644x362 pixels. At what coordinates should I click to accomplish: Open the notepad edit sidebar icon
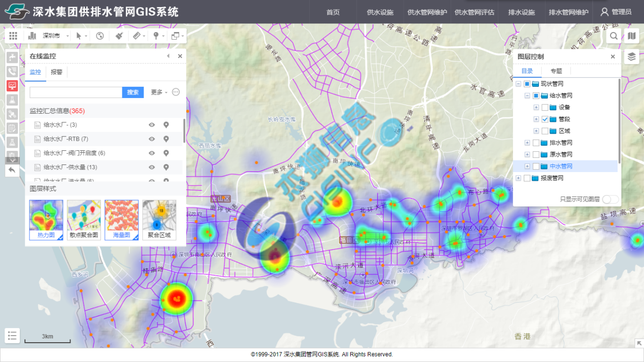pos(12,128)
